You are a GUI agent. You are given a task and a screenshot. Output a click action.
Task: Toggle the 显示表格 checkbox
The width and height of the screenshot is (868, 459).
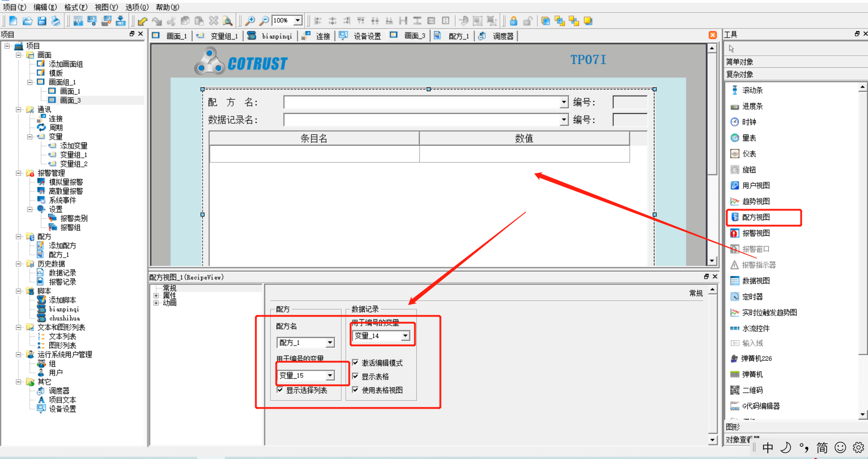355,376
